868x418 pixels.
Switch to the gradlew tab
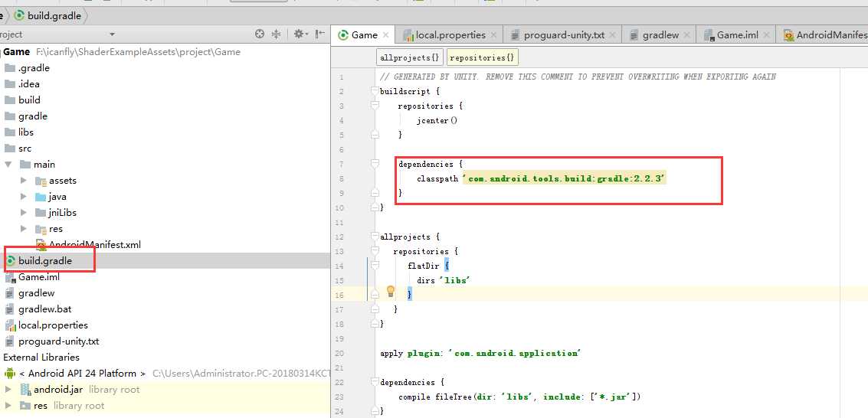click(660, 35)
